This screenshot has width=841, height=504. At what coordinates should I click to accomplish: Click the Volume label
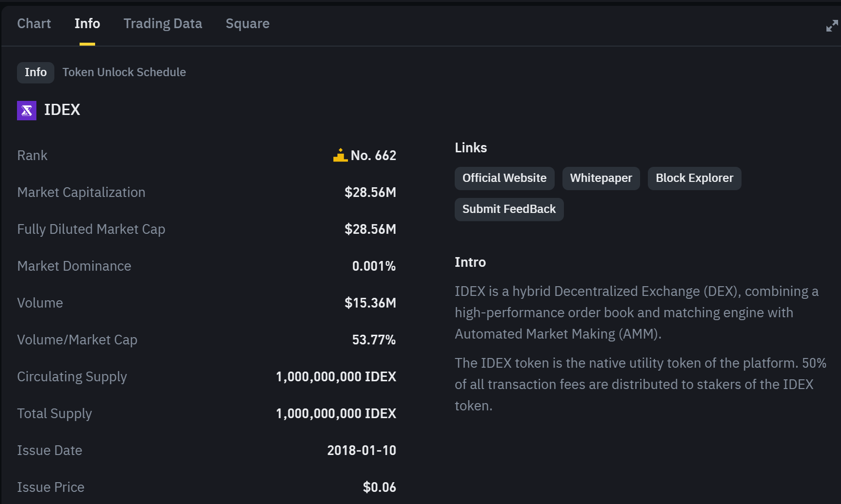tap(40, 303)
